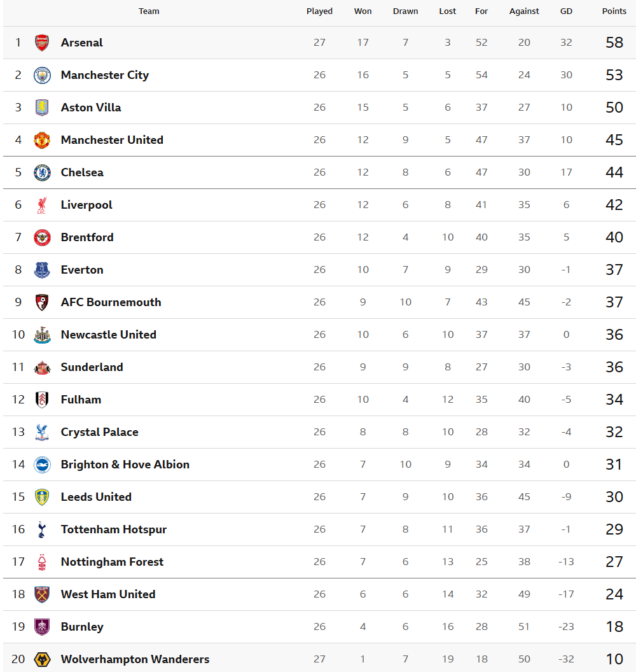Open the Nottingham Forest team link
This screenshot has height=672, width=636.
[x=112, y=562]
